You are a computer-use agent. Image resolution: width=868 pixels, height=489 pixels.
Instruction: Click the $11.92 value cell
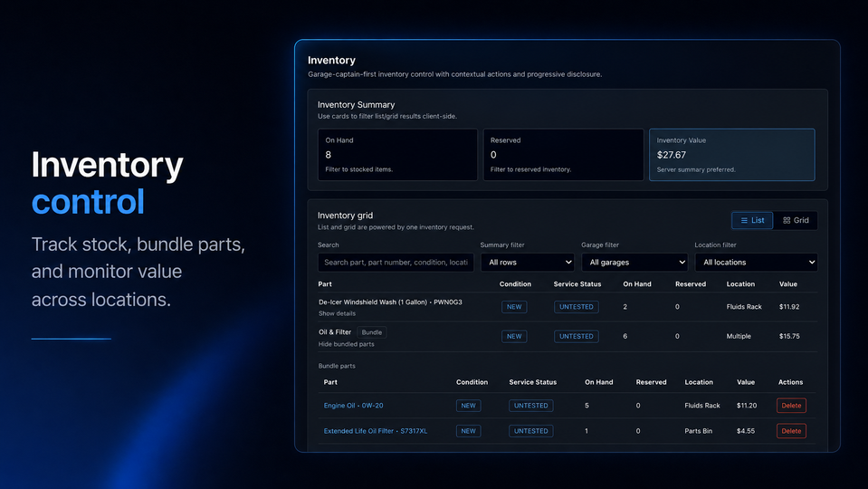click(789, 307)
